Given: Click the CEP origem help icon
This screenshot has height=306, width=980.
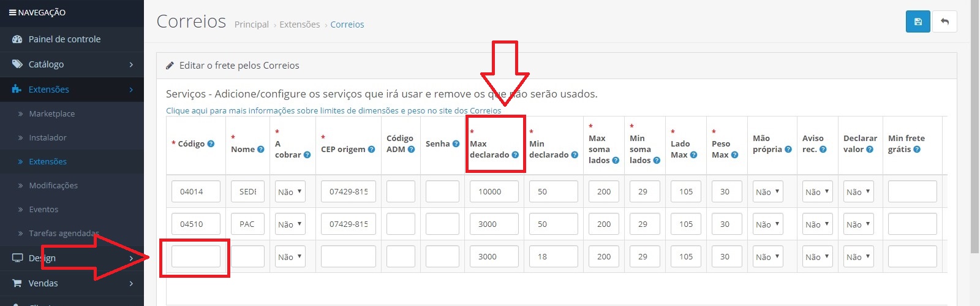Looking at the screenshot, I should click(x=371, y=149).
